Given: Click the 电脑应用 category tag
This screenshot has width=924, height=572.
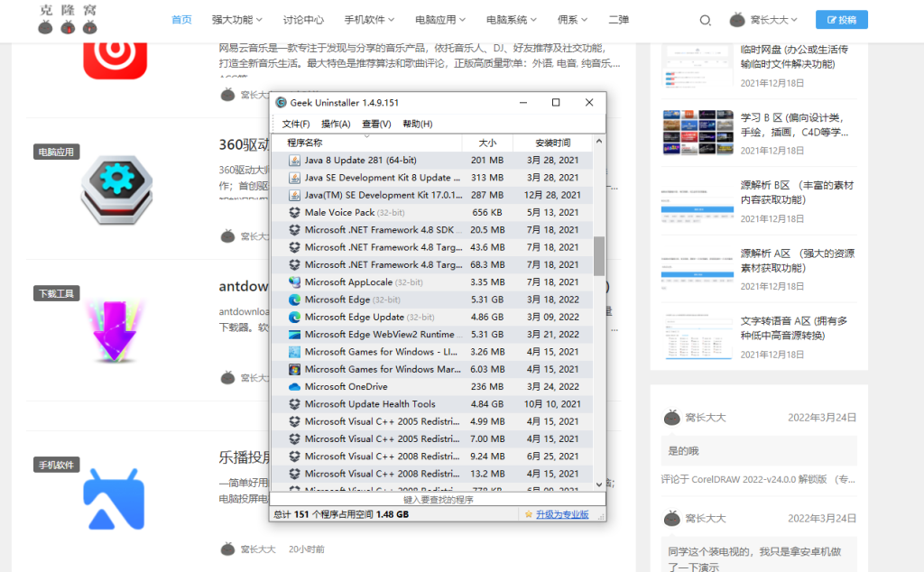Looking at the screenshot, I should click(56, 152).
